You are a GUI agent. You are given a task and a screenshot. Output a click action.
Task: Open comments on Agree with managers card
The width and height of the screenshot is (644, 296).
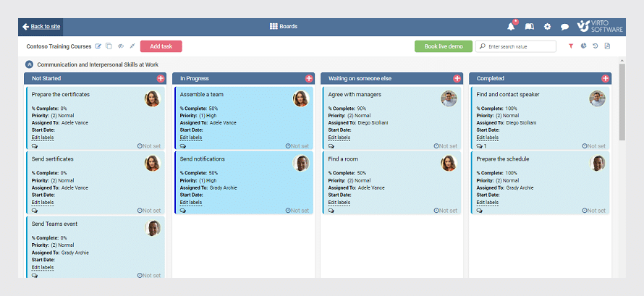tap(331, 146)
